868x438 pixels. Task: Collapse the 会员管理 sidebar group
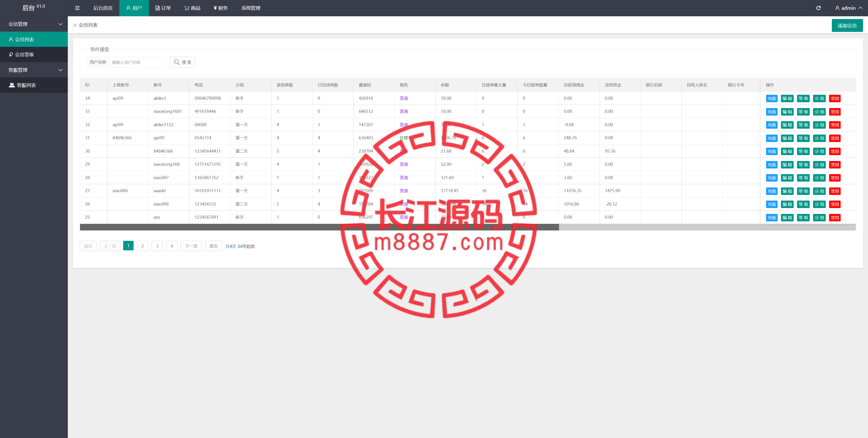[x=34, y=24]
